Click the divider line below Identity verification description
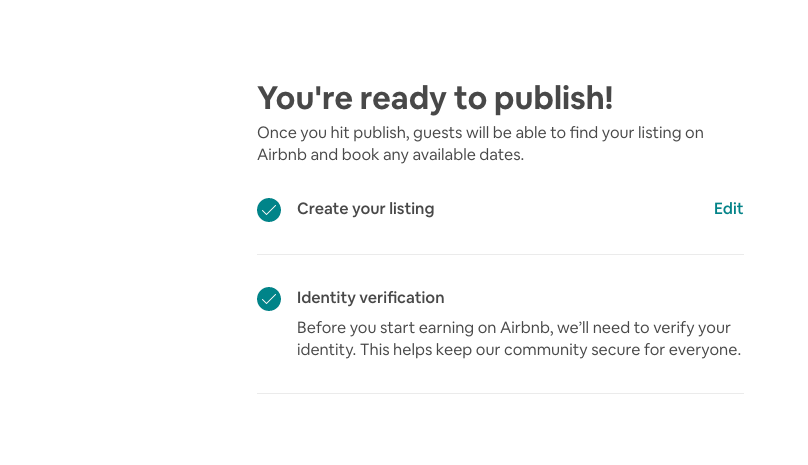Screen dimensions: 808x465 click(x=500, y=393)
